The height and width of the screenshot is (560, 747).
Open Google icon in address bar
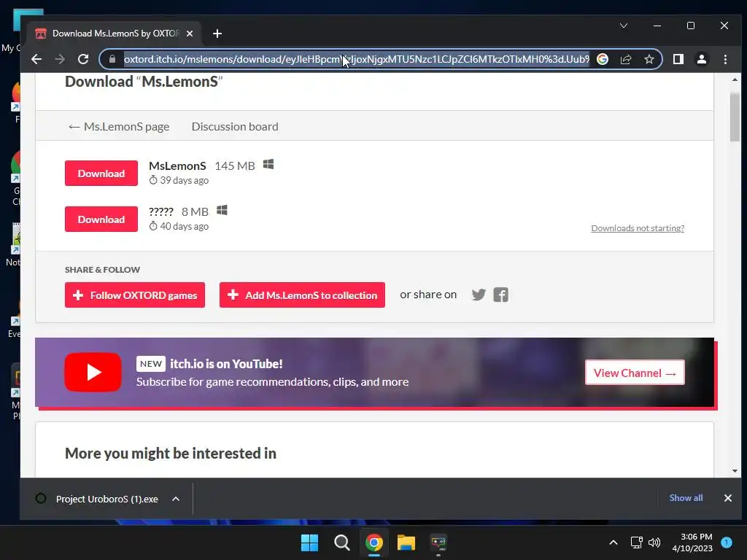coord(602,59)
